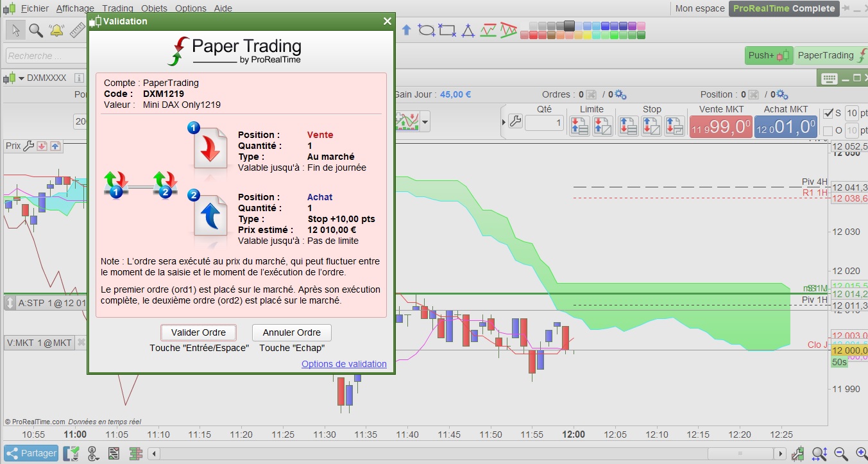Open the yellow bell alert tool
This screenshot has height=464, width=868.
[x=56, y=30]
